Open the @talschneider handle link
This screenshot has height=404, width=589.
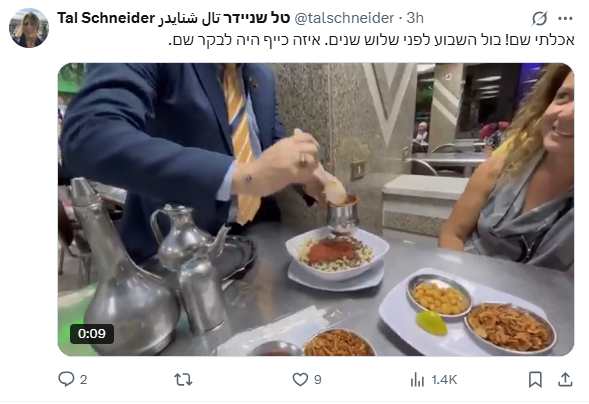pyautogui.click(x=344, y=18)
